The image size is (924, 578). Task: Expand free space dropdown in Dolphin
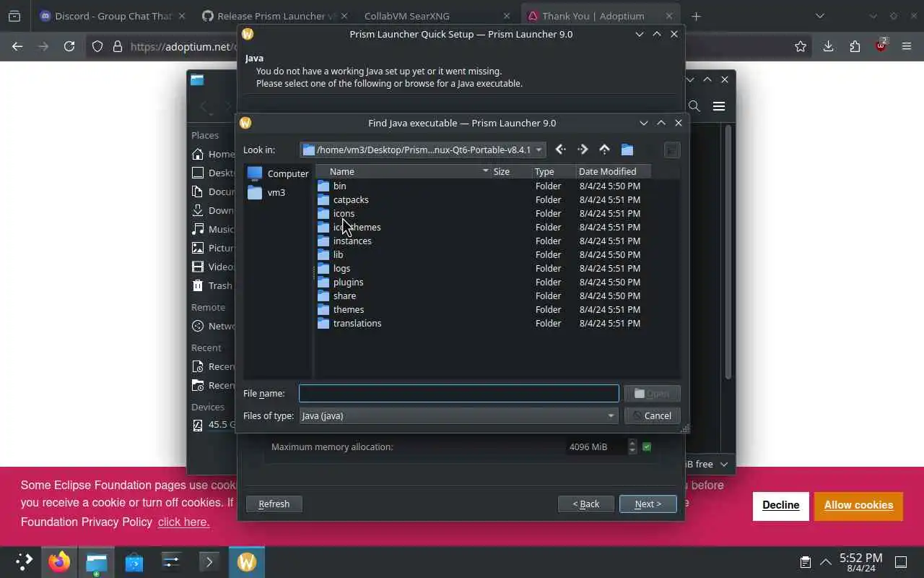723,464
